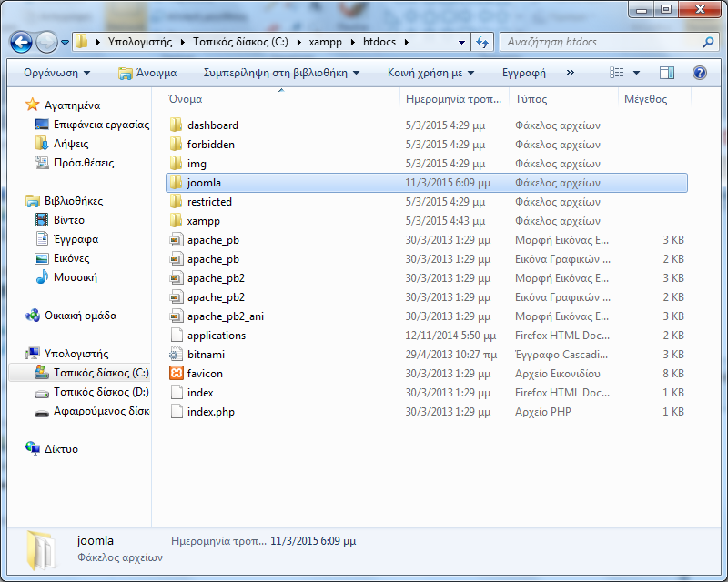Click the Άνοιγμα toolbar button
Viewport: 728px width, 582px height.
tap(147, 73)
